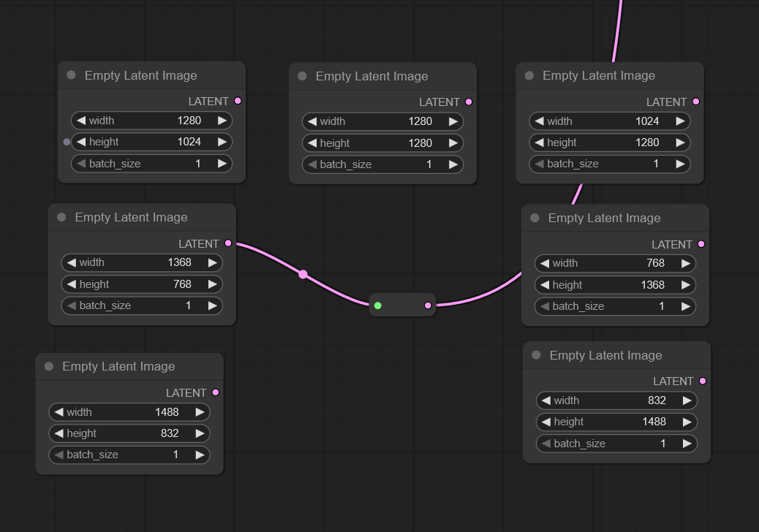Decrease the height 1488 value with the left arrow
This screenshot has width=759, height=532.
coord(546,422)
